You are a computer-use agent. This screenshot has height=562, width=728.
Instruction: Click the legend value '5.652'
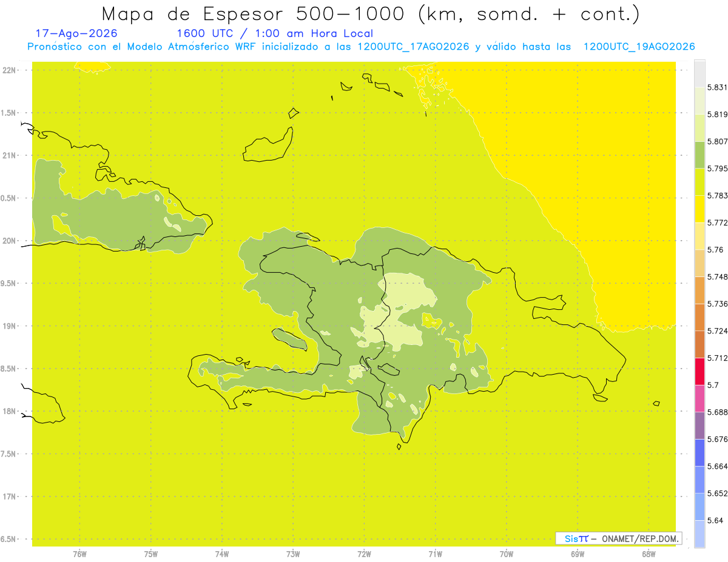click(x=718, y=493)
